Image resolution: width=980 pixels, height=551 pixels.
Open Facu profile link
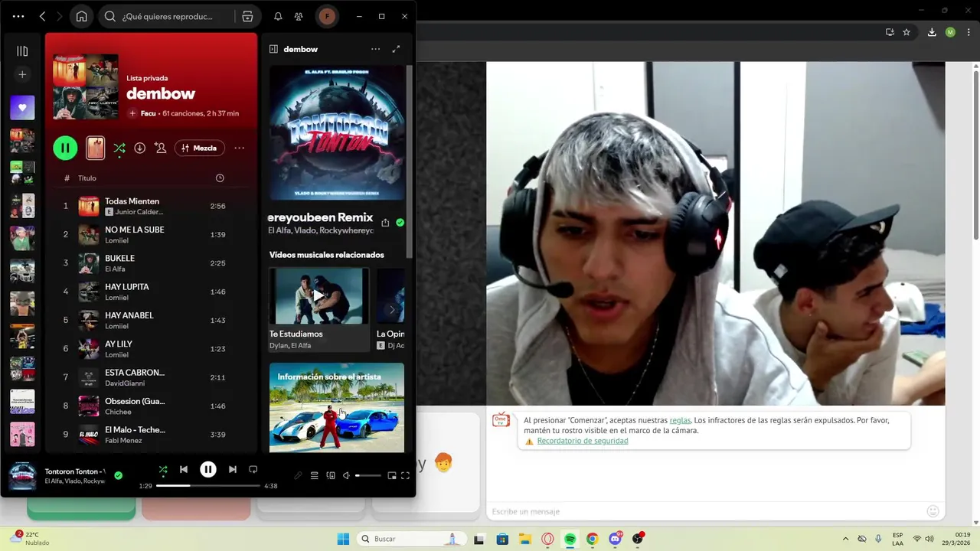pos(149,113)
